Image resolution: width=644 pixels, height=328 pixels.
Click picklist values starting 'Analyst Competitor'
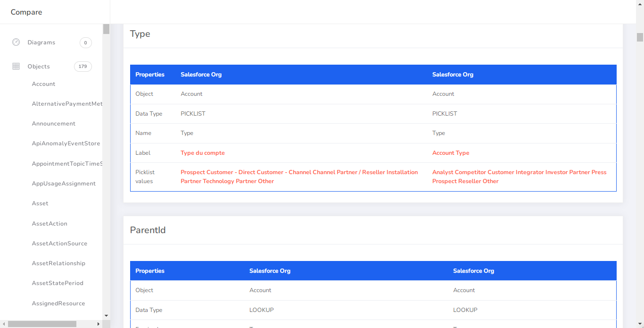click(520, 177)
